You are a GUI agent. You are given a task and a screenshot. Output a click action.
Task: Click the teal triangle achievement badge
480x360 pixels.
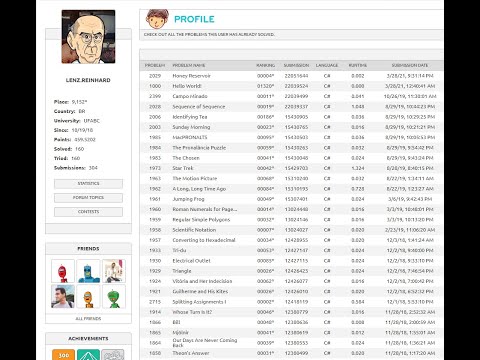[88, 355]
